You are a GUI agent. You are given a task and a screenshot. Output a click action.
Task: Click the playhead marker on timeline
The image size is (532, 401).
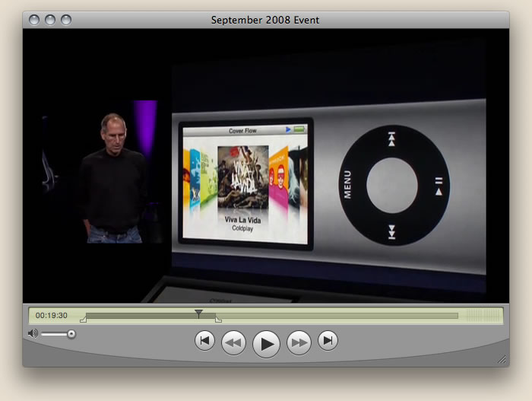pos(198,313)
